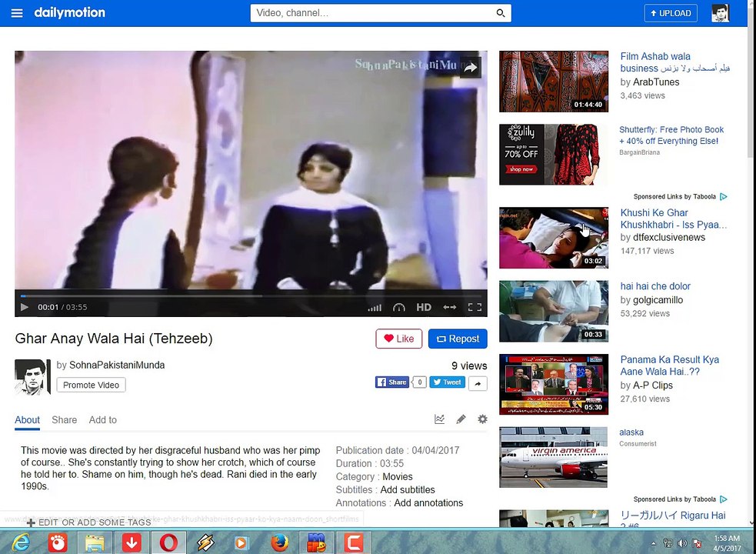This screenshot has height=554, width=756.
Task: Click the search magnifier icon
Action: (x=501, y=13)
